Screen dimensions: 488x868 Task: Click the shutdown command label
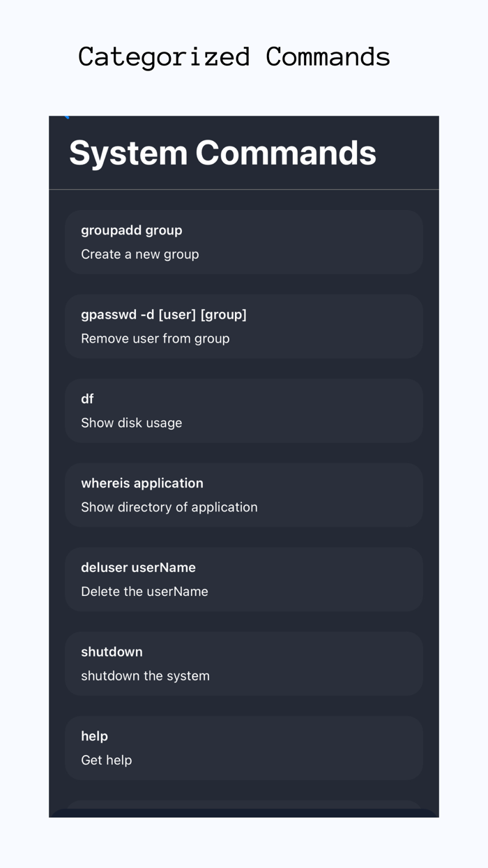tap(112, 651)
